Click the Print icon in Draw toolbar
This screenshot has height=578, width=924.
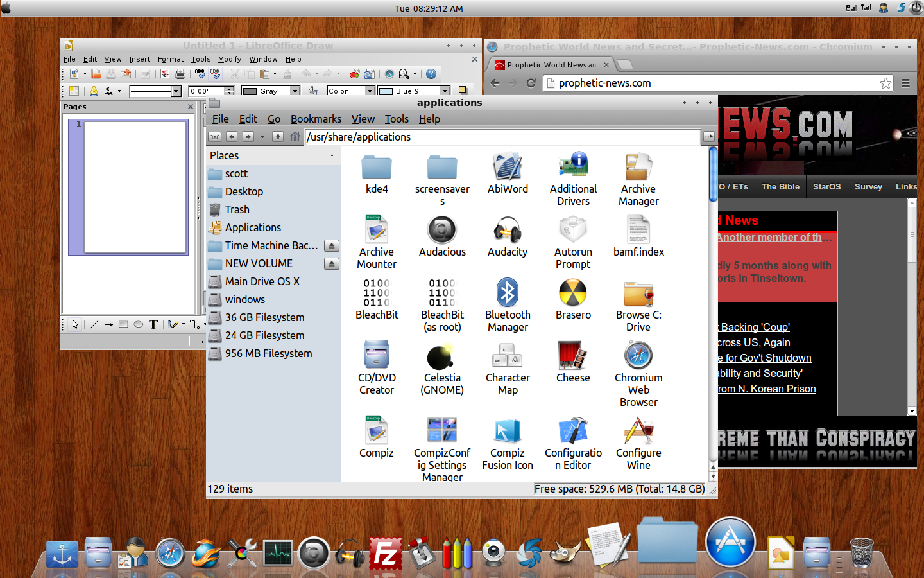tap(180, 74)
